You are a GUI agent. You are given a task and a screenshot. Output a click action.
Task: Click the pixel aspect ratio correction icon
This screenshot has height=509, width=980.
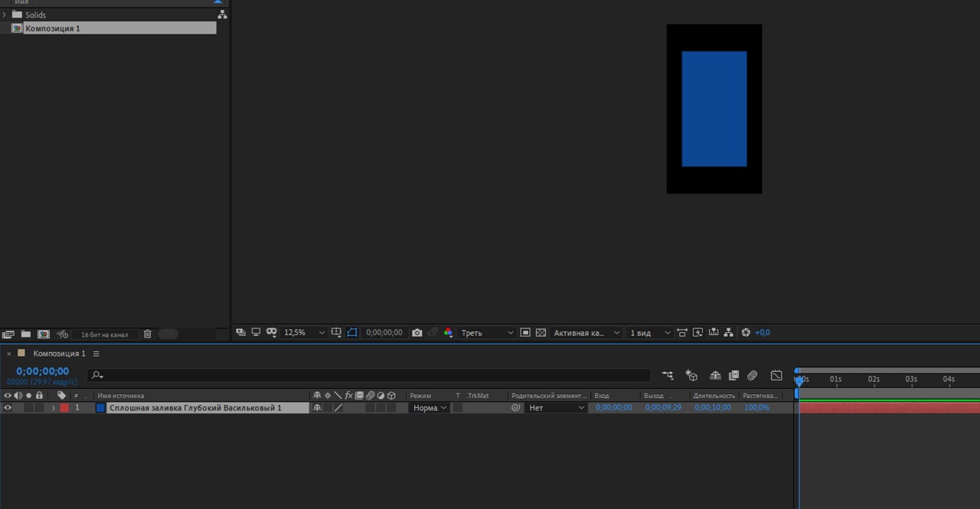(x=682, y=333)
